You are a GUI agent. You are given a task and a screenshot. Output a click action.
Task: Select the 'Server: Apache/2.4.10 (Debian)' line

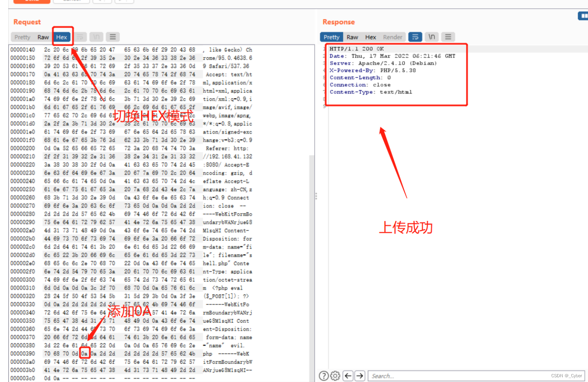(x=383, y=63)
